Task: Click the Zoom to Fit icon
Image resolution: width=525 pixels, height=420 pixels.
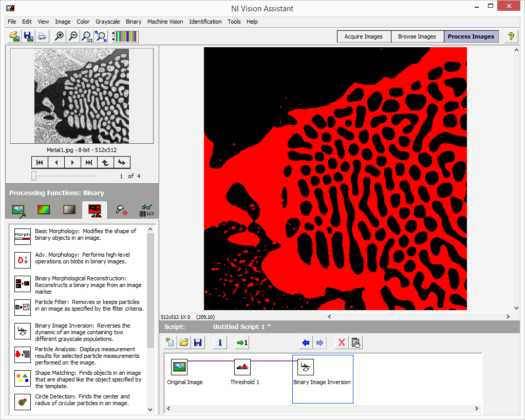Action: [x=101, y=36]
